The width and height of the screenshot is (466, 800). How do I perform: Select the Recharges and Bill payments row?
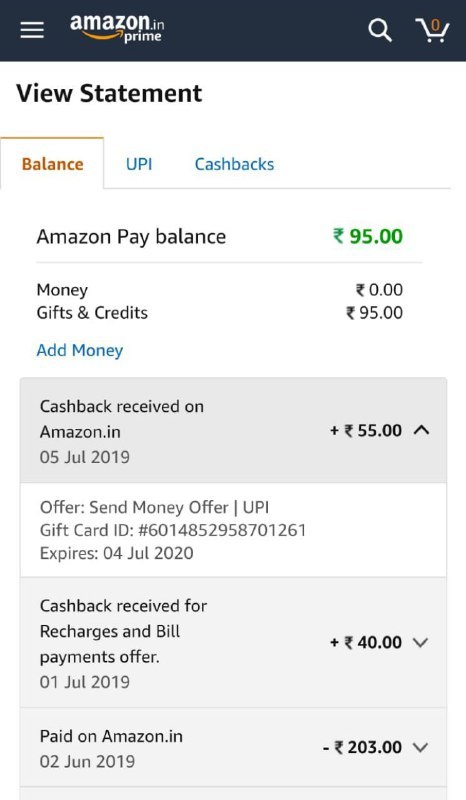(233, 642)
